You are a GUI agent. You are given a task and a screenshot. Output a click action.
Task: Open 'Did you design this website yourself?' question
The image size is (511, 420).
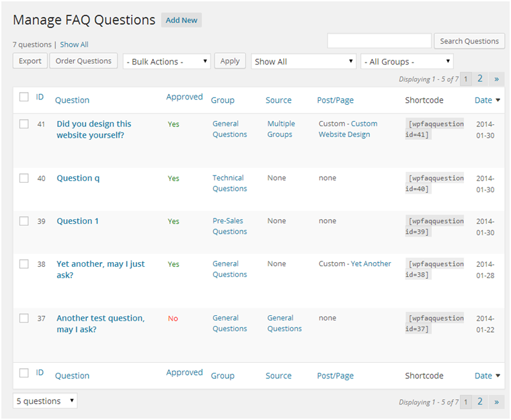click(x=94, y=129)
